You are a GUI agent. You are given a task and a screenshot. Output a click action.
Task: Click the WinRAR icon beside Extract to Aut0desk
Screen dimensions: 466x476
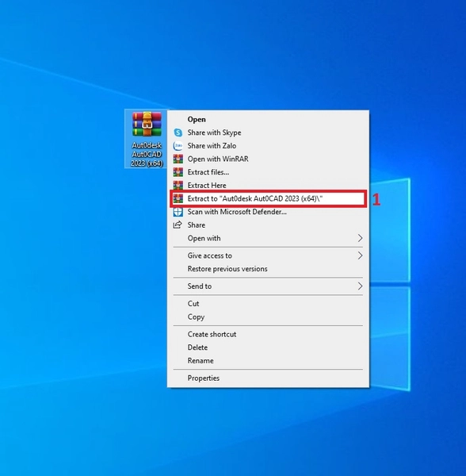178,198
